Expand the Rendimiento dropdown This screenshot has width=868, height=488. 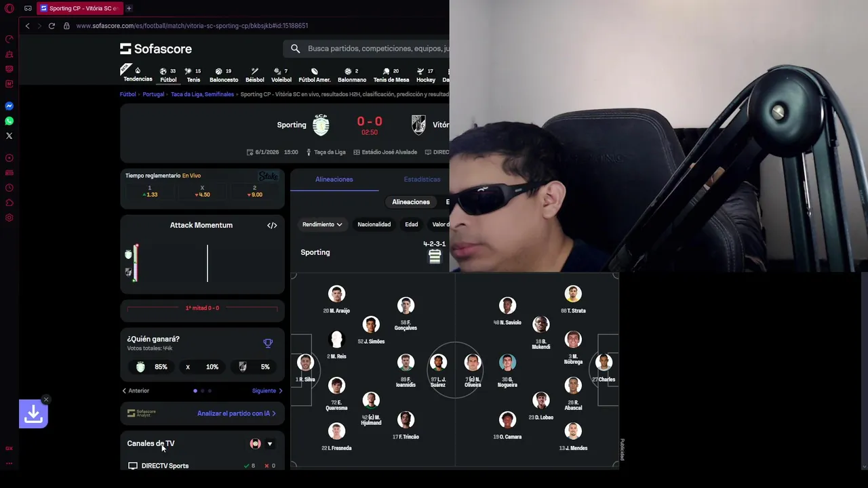(x=322, y=224)
